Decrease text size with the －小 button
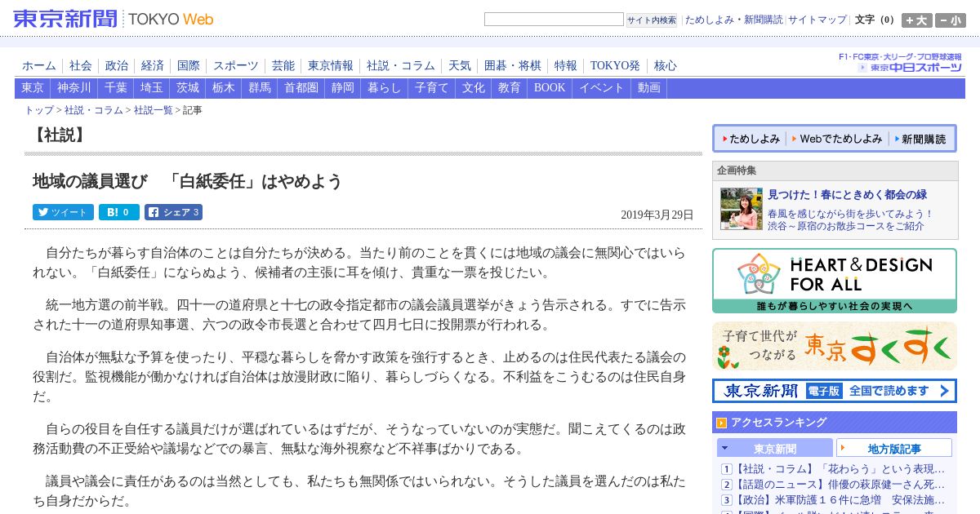This screenshot has width=980, height=514. [x=951, y=20]
